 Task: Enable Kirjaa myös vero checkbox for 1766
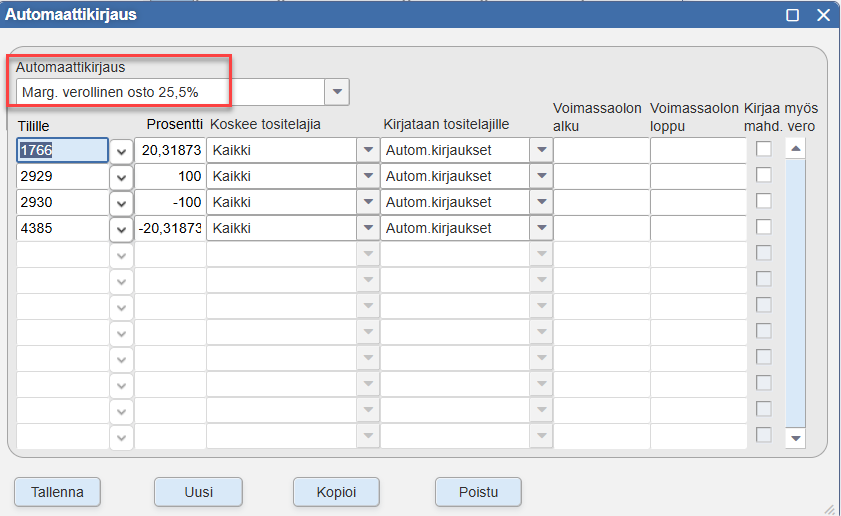click(764, 149)
